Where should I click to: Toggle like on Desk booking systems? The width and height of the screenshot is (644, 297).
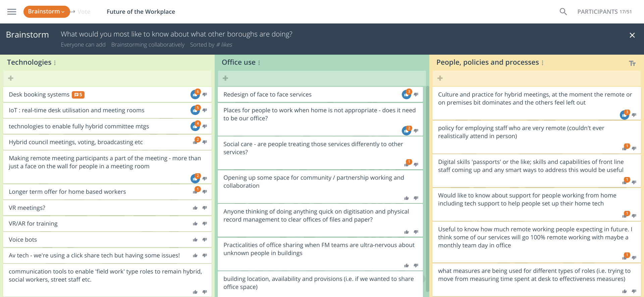coord(195,95)
